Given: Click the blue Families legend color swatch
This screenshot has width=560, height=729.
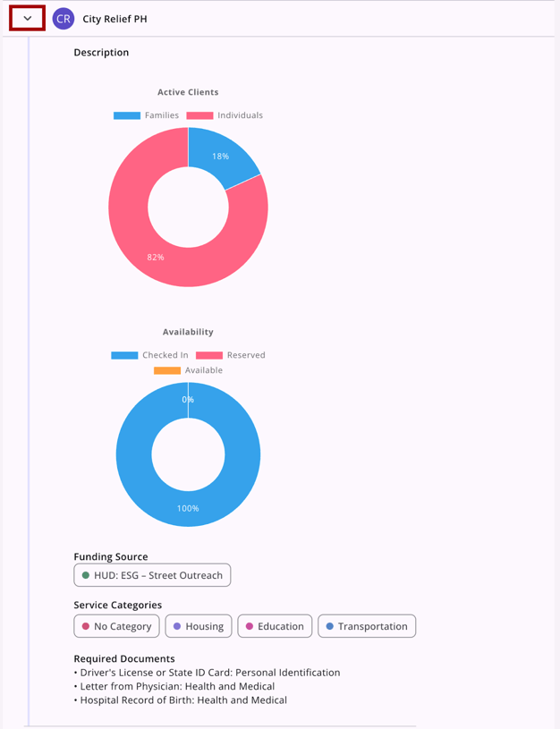Looking at the screenshot, I should click(x=127, y=115).
